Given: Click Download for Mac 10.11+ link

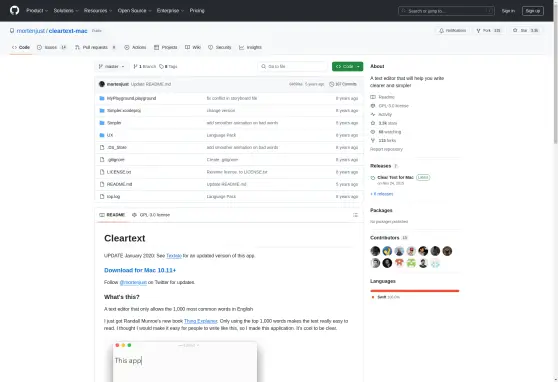Looking at the screenshot, I should (x=140, y=270).
